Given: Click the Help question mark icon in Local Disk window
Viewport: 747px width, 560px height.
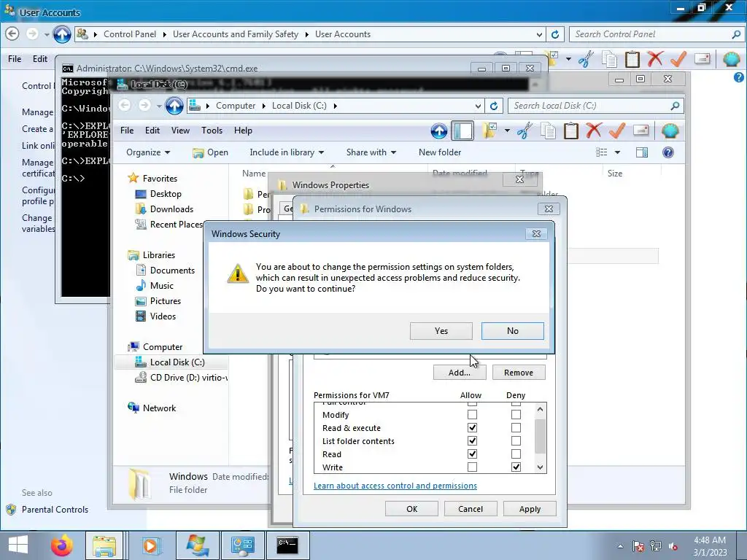Looking at the screenshot, I should 668,152.
